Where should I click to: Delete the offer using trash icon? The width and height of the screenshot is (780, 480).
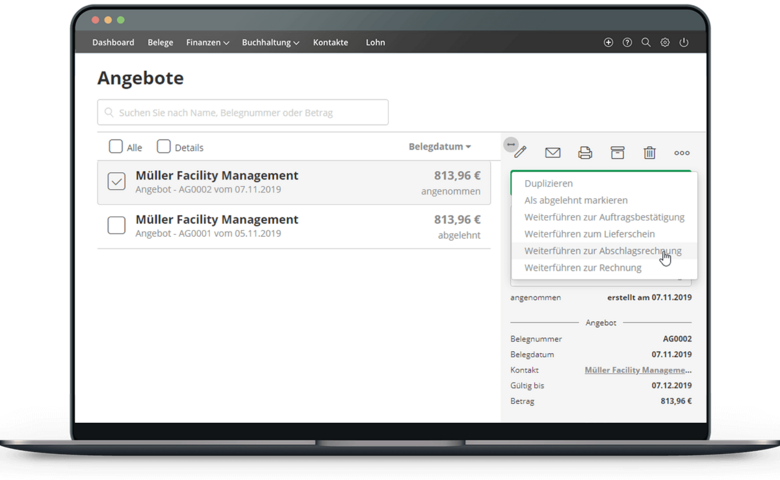649,153
